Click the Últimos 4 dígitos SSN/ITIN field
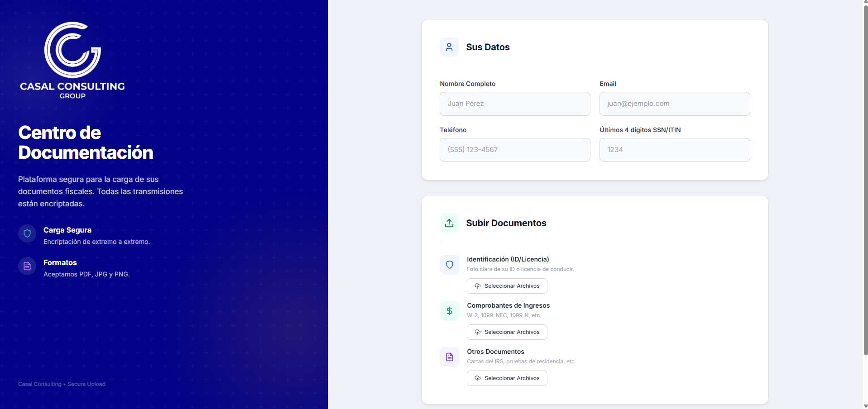Screen dimensions: 868x409 tap(674, 150)
